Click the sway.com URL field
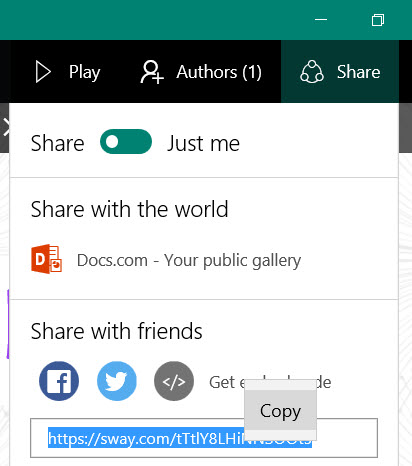 (204, 438)
